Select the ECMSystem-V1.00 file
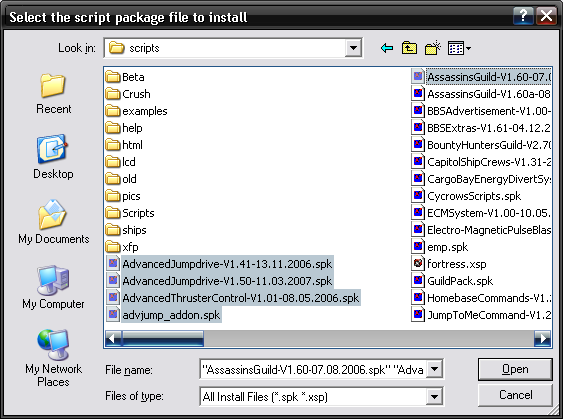The height and width of the screenshot is (419, 563). [481, 213]
